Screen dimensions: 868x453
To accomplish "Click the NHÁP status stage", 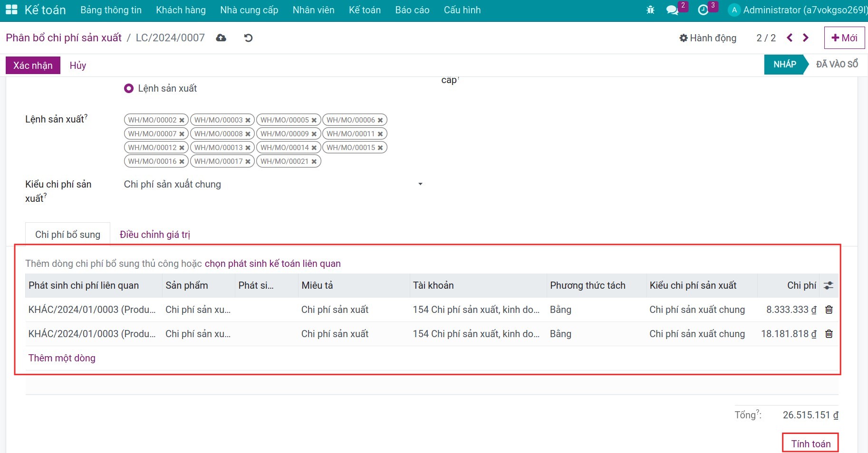I will point(785,65).
